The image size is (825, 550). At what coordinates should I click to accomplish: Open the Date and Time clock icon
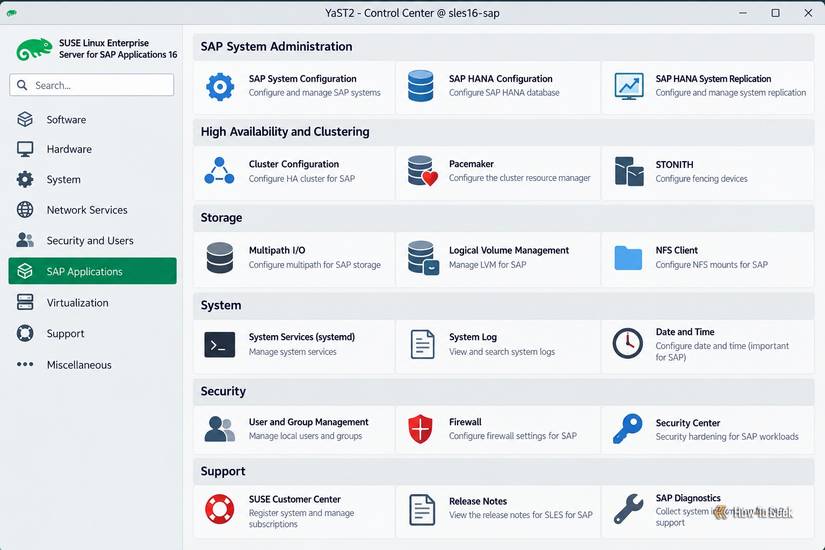click(x=628, y=344)
